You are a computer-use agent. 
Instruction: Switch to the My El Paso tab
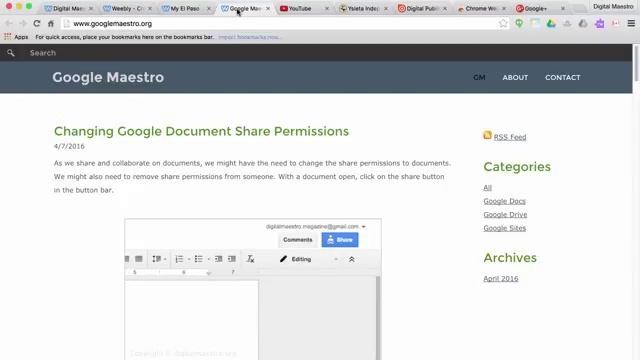pos(185,8)
